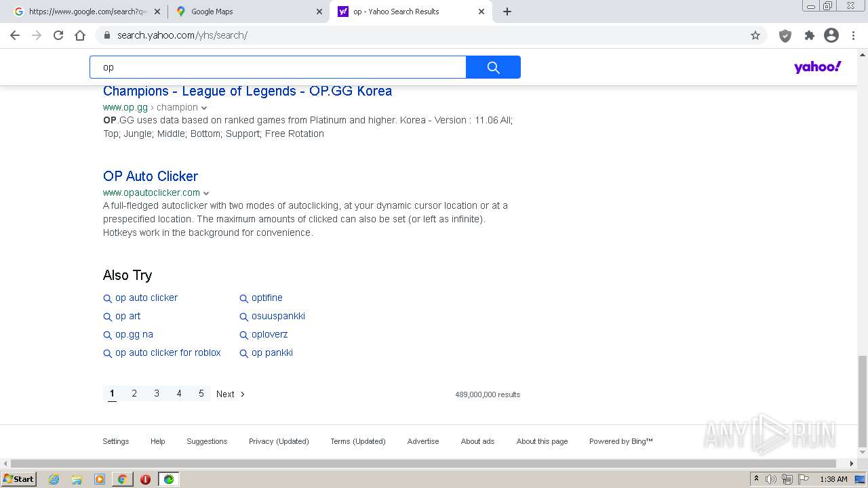
Task: Launch Internet Explorer from the taskbar
Action: [x=54, y=479]
